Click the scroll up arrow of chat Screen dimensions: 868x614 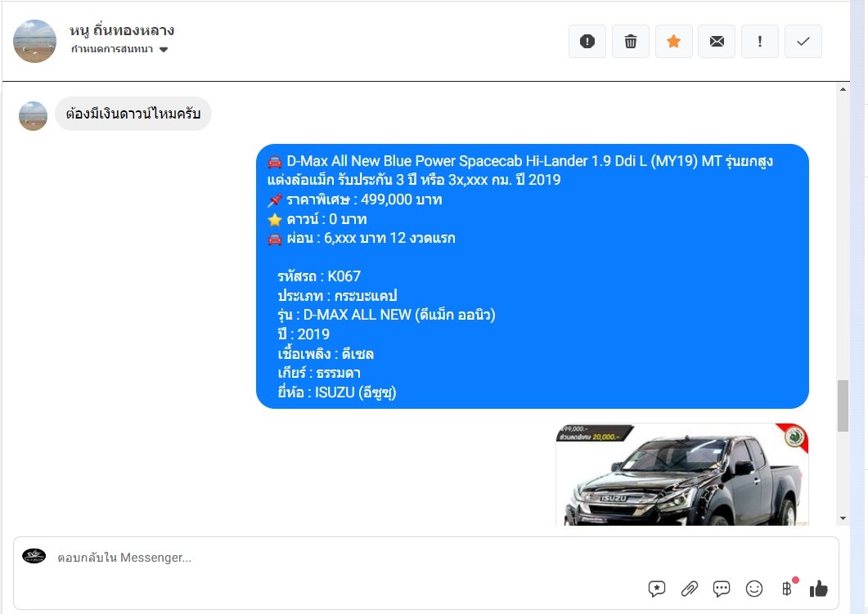pos(843,89)
